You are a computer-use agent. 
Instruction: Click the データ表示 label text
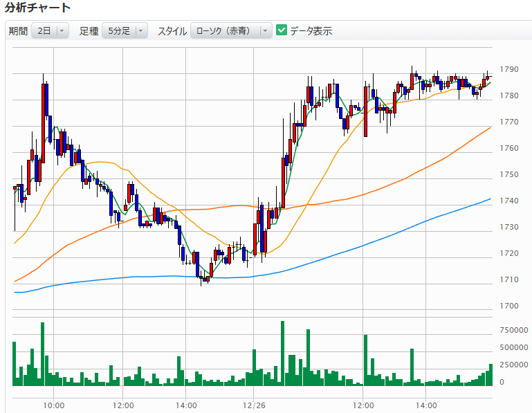click(311, 30)
